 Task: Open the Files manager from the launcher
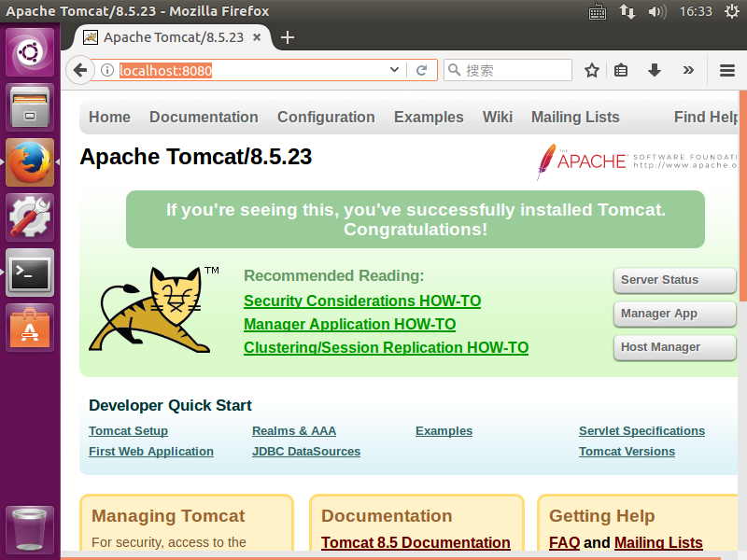point(30,107)
